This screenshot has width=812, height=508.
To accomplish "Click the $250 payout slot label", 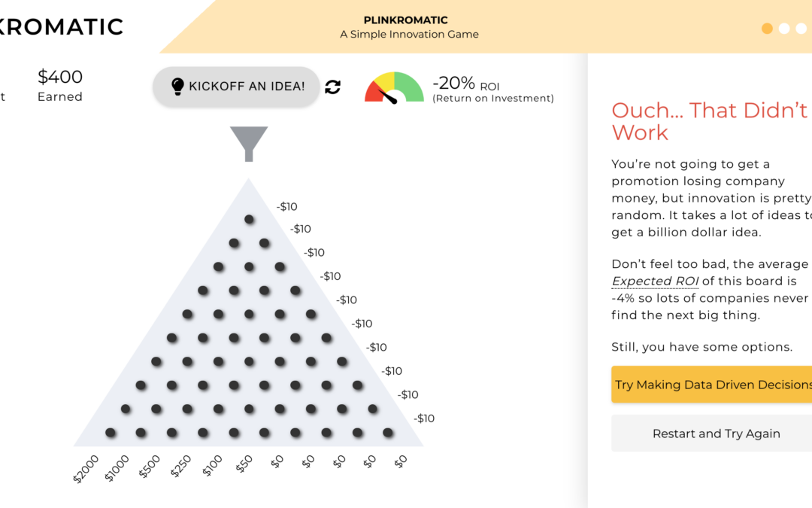I will coord(180,466).
